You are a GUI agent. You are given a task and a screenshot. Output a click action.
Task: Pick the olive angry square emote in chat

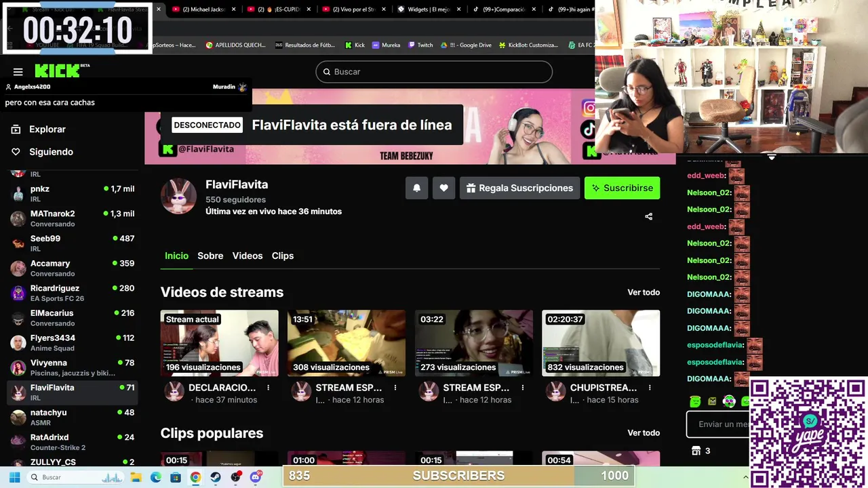(x=712, y=401)
